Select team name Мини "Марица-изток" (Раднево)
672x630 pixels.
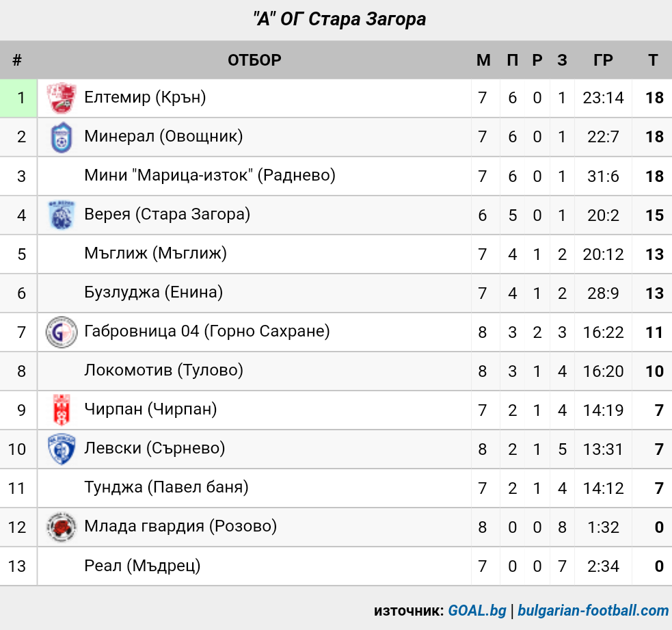210,175
